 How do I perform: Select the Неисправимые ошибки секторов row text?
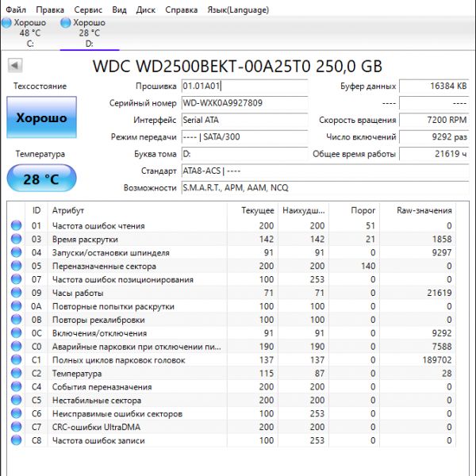[117, 413]
